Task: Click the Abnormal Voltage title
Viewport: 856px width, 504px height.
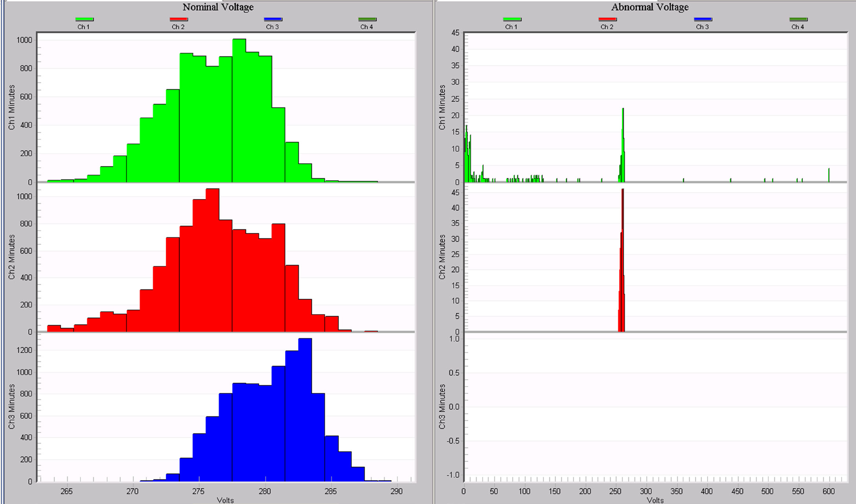Action: pyautogui.click(x=649, y=7)
